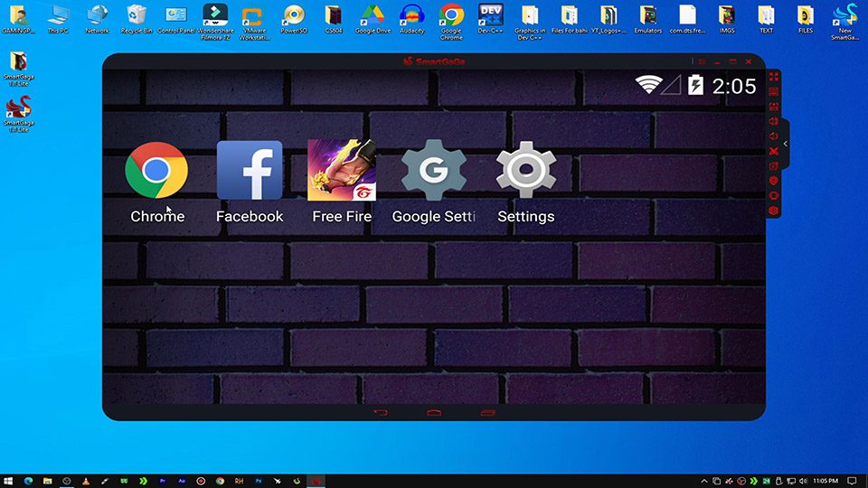Click the shield icon in side toolbar
The width and height of the screenshot is (868, 488).
(x=774, y=181)
